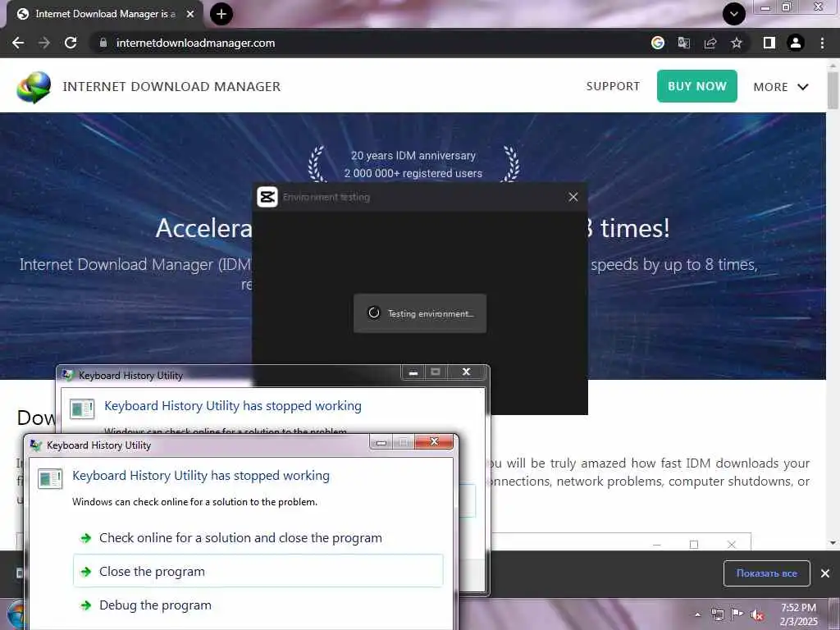Open the translate page icon
Screen dimensions: 840x630
tap(684, 43)
